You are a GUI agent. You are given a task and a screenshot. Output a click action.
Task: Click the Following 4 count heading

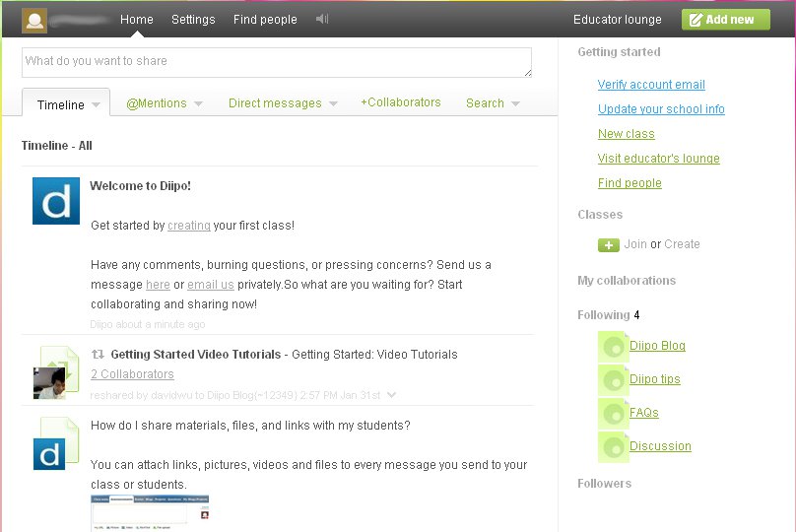click(608, 315)
